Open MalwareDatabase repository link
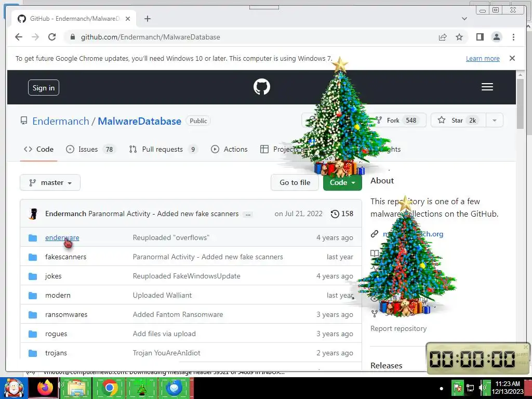This screenshot has height=399, width=532. [x=139, y=121]
